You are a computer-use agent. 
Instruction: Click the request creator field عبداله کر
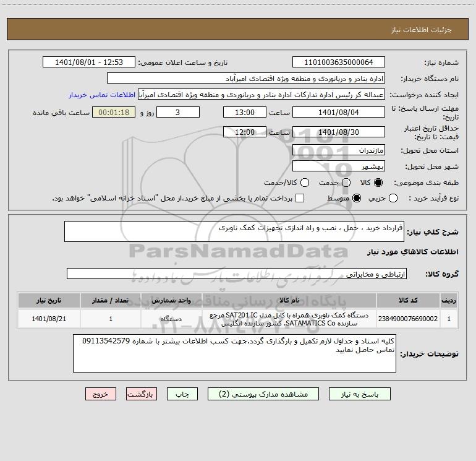pos(261,95)
